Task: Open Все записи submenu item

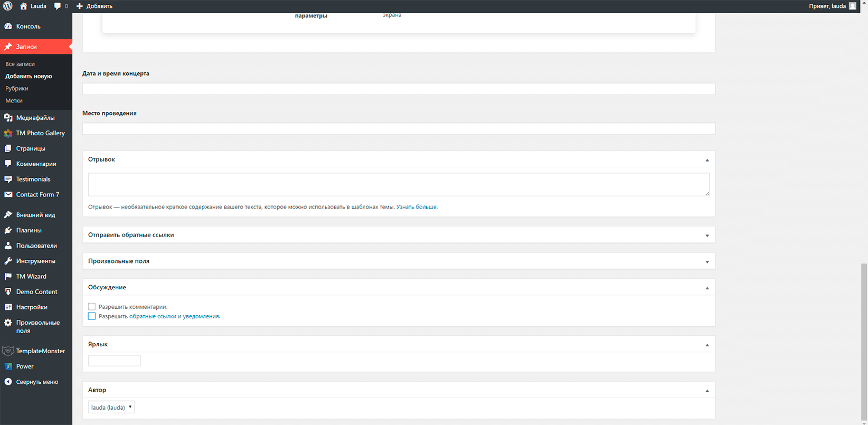Action: click(20, 64)
